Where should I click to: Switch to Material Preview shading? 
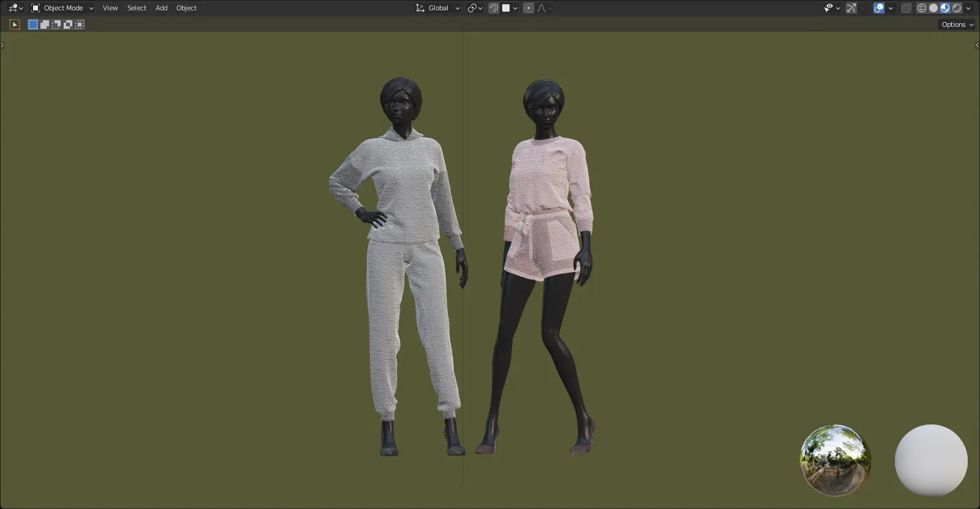pyautogui.click(x=945, y=8)
